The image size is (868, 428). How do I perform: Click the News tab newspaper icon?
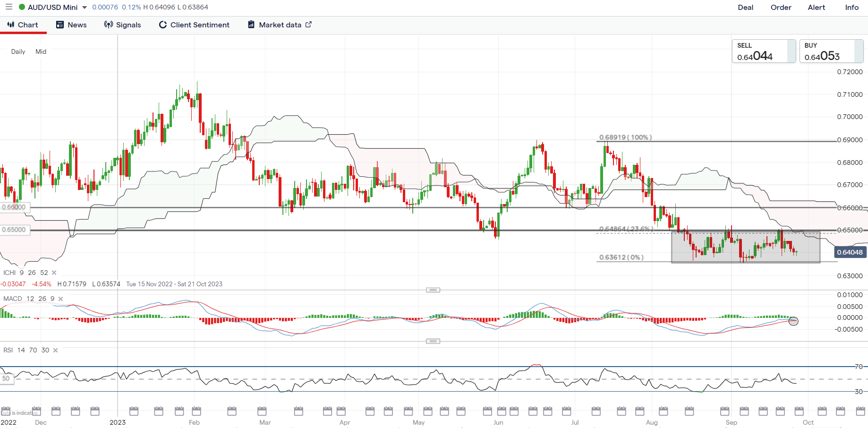60,25
